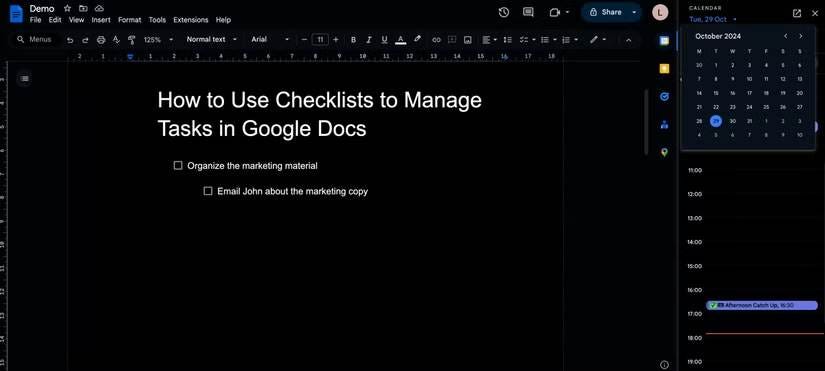
Task: Open the Google Docs home icon
Action: 16,13
